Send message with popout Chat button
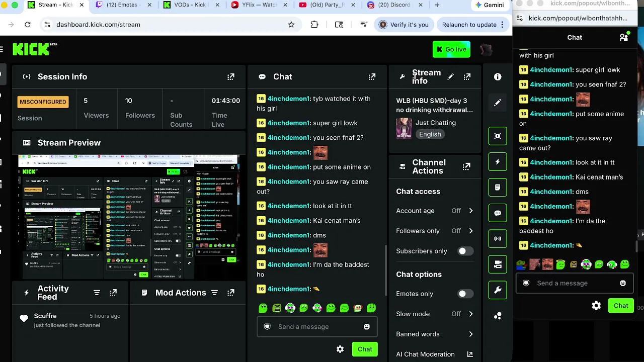Image resolution: width=644 pixels, height=362 pixels. pyautogui.click(x=621, y=306)
